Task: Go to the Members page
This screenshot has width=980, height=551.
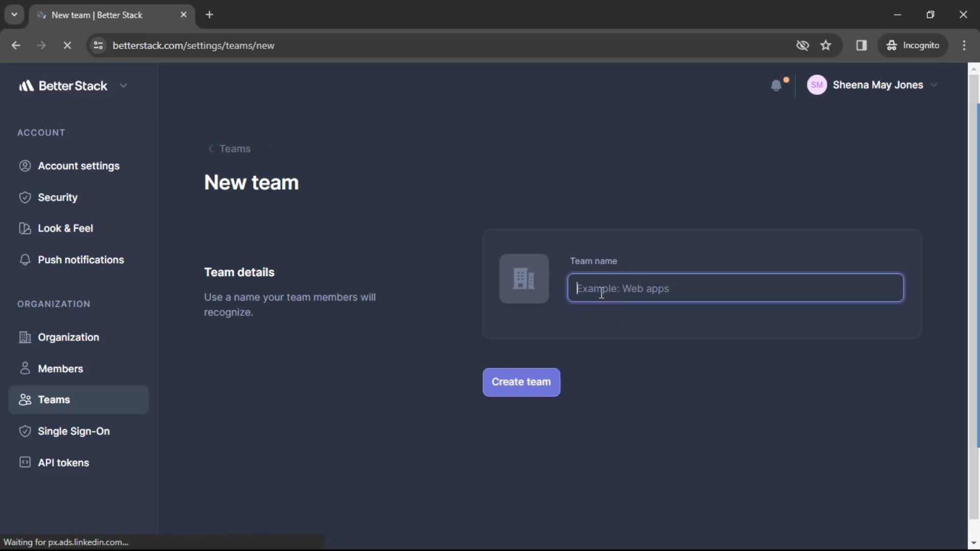Action: [x=78, y=368]
